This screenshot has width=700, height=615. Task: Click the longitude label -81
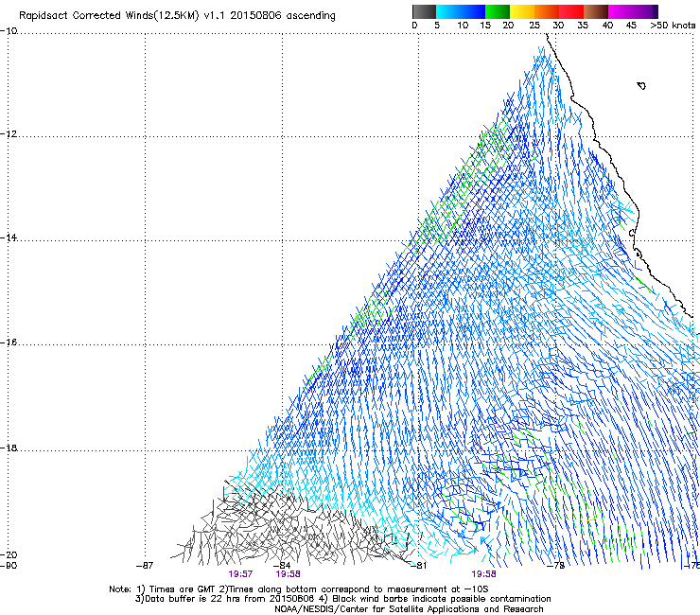(x=418, y=566)
